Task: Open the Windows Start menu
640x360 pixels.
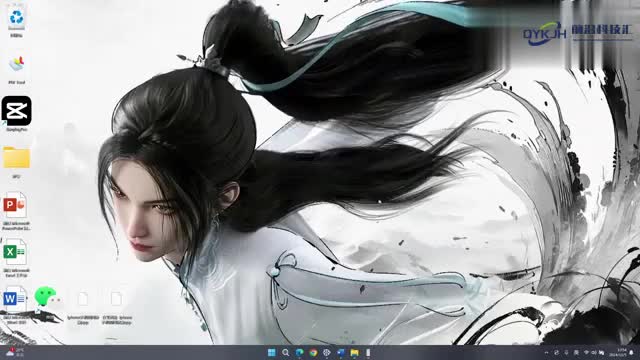Action: click(272, 353)
